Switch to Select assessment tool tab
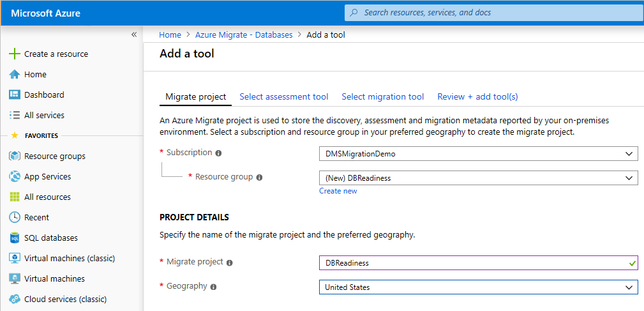Screen dimensions: 644x311 click(284, 97)
